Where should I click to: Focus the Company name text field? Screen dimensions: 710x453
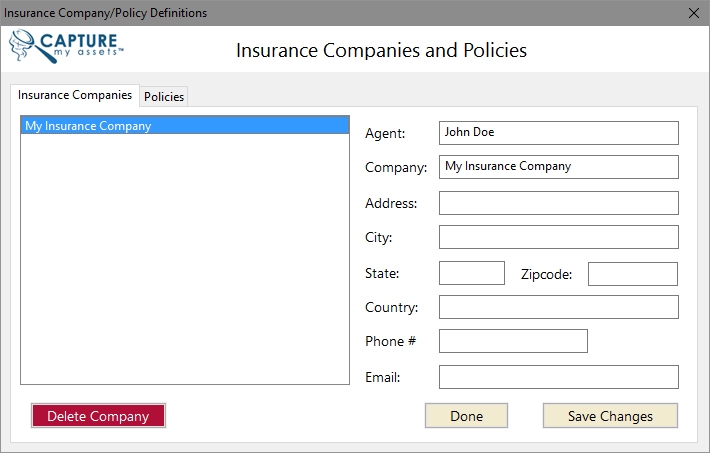pyautogui.click(x=558, y=167)
